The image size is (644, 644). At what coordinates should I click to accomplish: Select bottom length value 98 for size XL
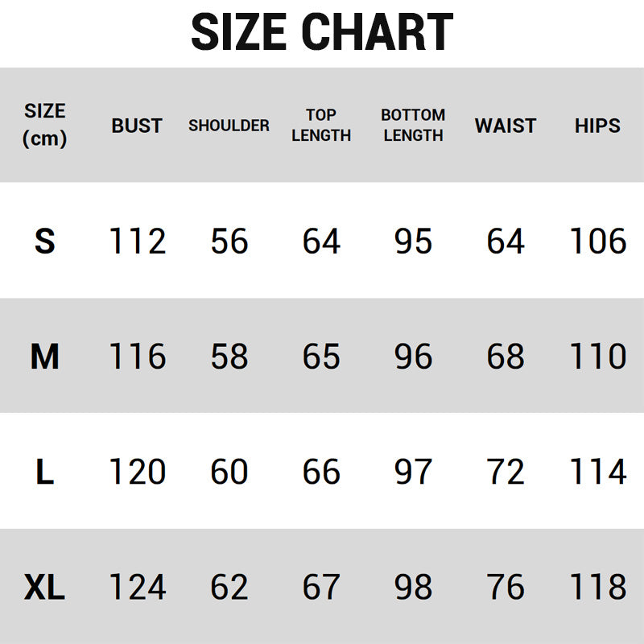tap(413, 588)
